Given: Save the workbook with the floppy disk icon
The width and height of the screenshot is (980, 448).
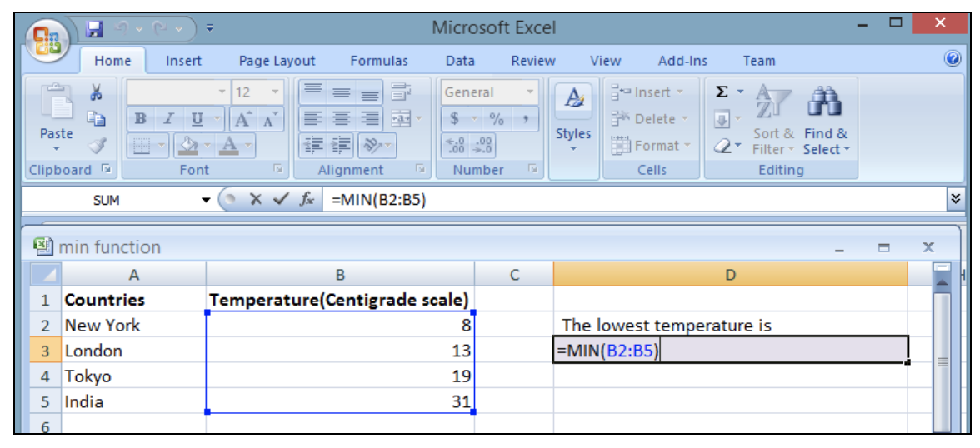Looking at the screenshot, I should 94,28.
